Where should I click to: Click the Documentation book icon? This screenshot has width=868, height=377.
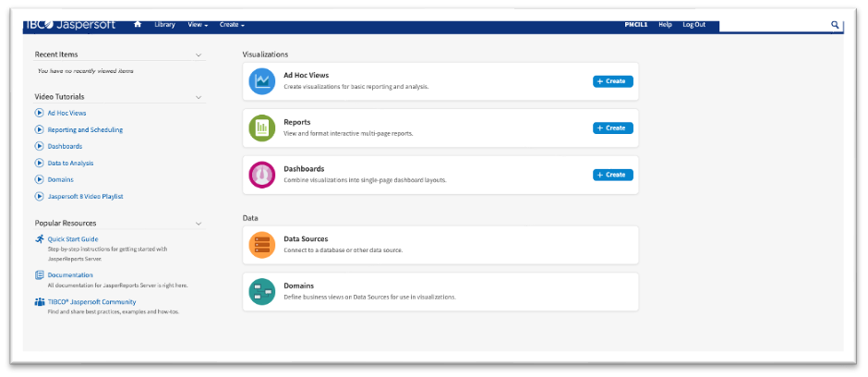(x=40, y=274)
